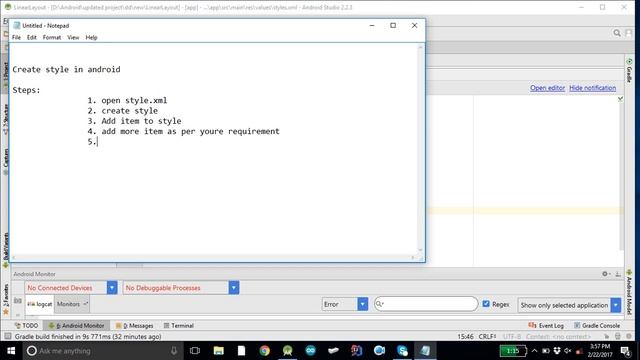Switch to Android Studio taskbar icon
The width and height of the screenshot is (640, 360).
[x=287, y=351]
